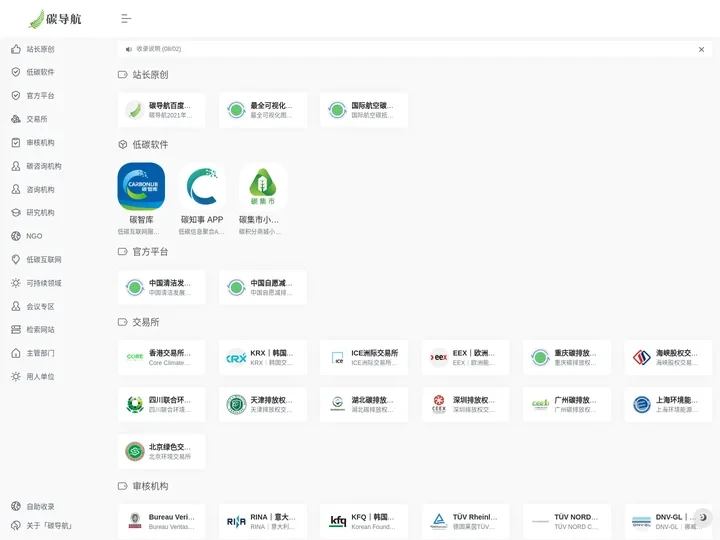The height and width of the screenshot is (540, 720).
Task: Click the 低碳互联网 location pin icon
Action: [16, 259]
